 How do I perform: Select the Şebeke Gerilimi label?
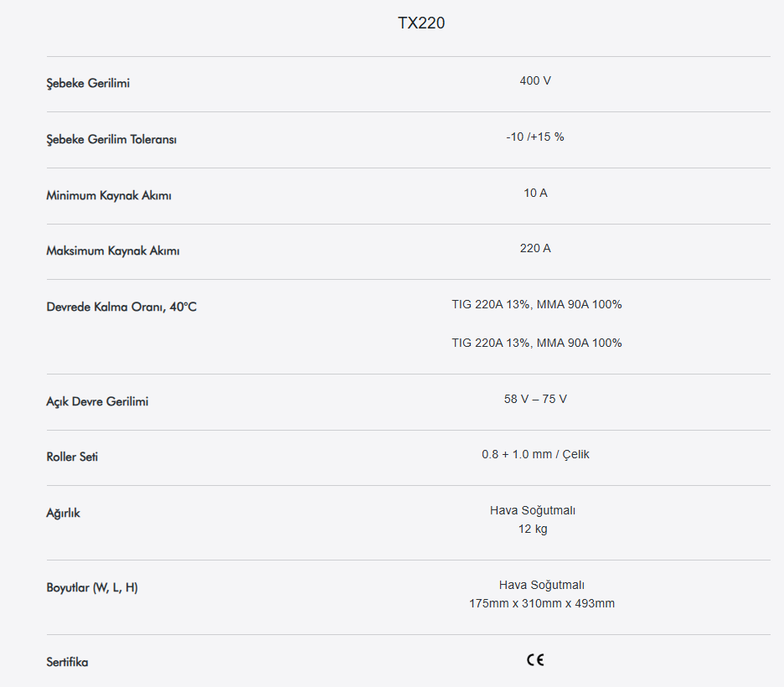coord(88,84)
